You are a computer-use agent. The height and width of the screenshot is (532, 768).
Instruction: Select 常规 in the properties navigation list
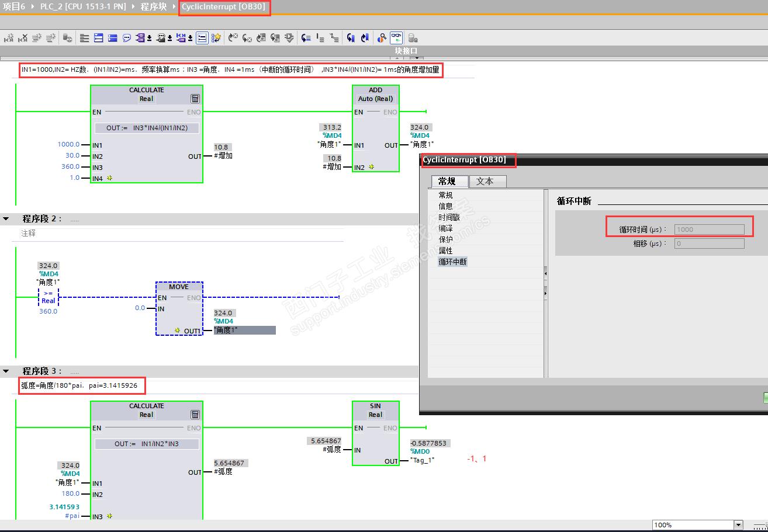(446, 195)
